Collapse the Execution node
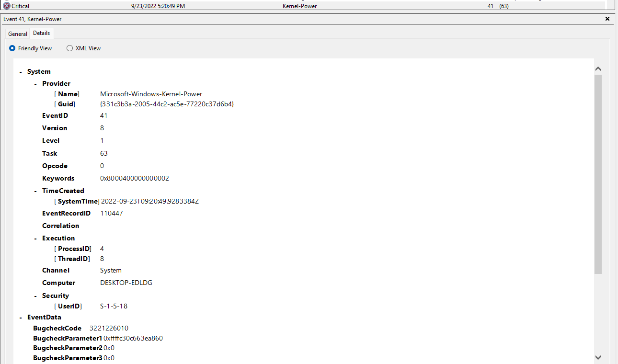 click(35, 239)
